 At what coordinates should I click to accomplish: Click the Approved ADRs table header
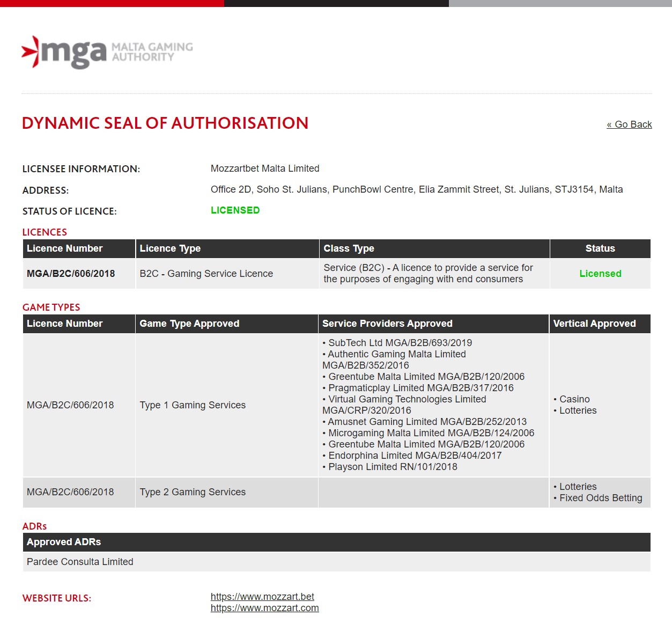(337, 542)
